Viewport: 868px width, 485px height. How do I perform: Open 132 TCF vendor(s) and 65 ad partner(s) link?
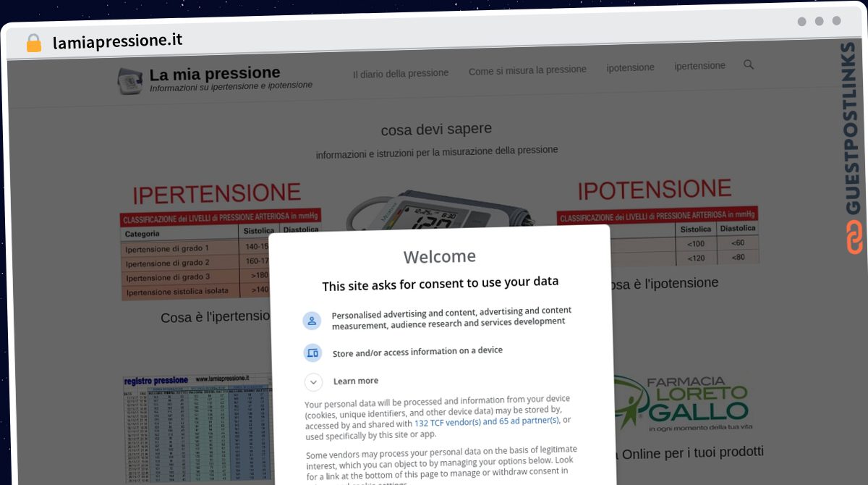point(487,422)
